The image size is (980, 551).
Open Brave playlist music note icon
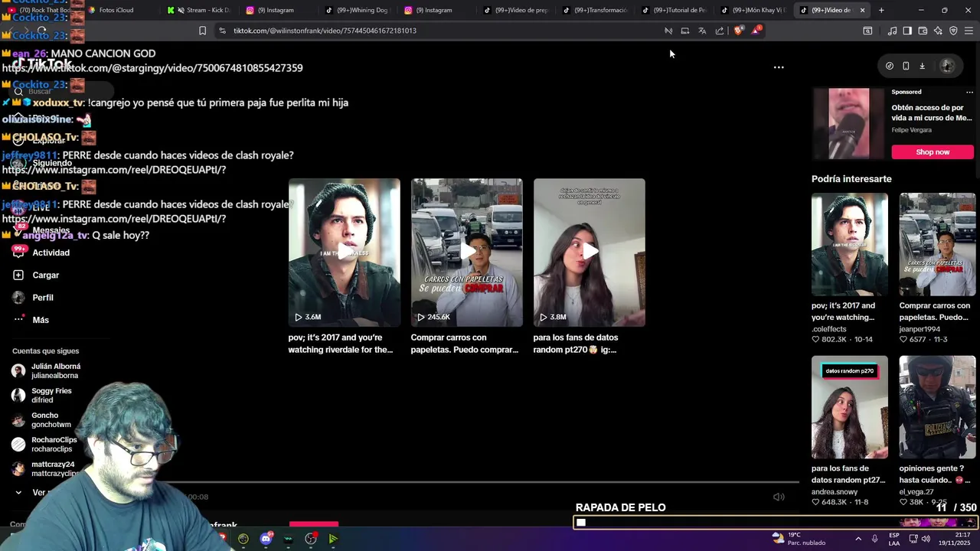click(892, 31)
